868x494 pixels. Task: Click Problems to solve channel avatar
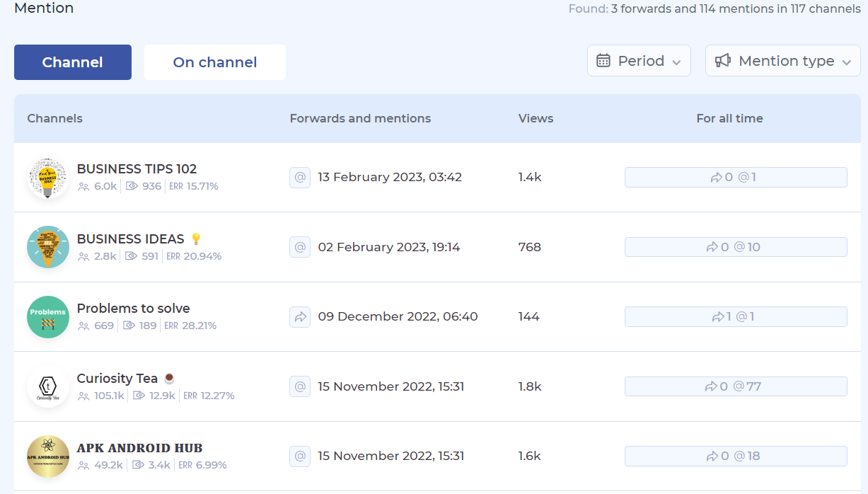[x=48, y=317]
